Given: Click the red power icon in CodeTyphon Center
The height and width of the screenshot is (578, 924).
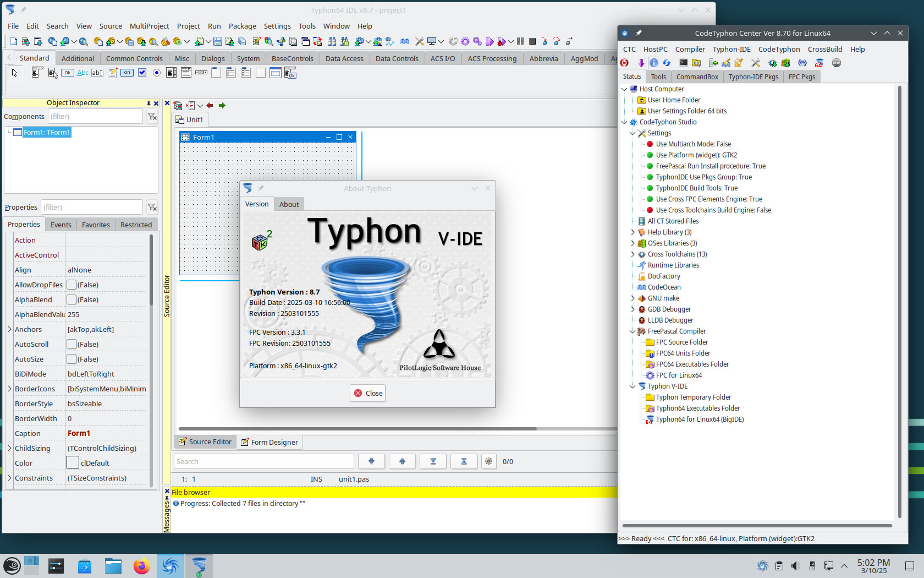Looking at the screenshot, I should point(624,63).
